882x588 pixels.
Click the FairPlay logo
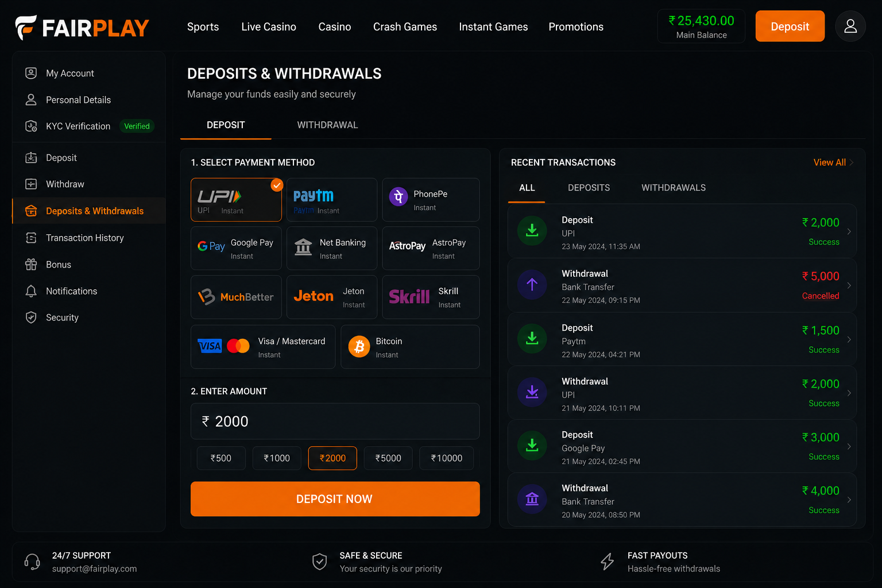pos(82,27)
